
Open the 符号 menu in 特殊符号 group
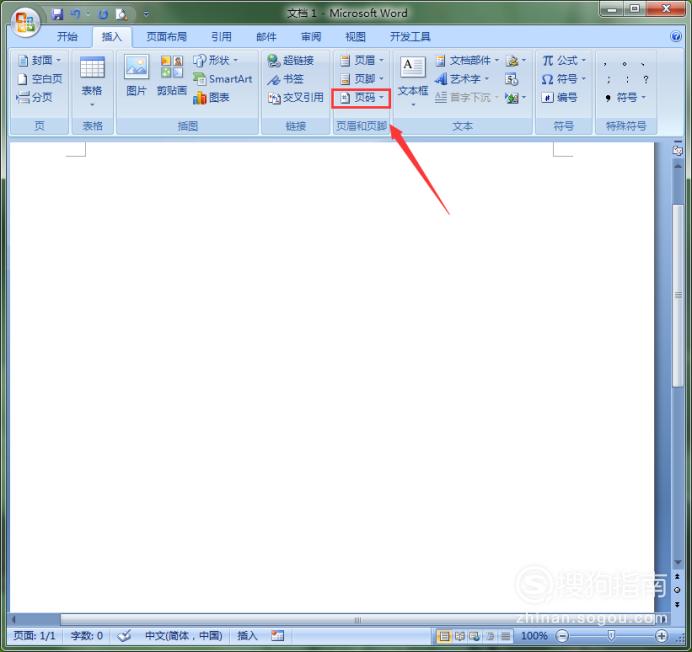[626, 97]
